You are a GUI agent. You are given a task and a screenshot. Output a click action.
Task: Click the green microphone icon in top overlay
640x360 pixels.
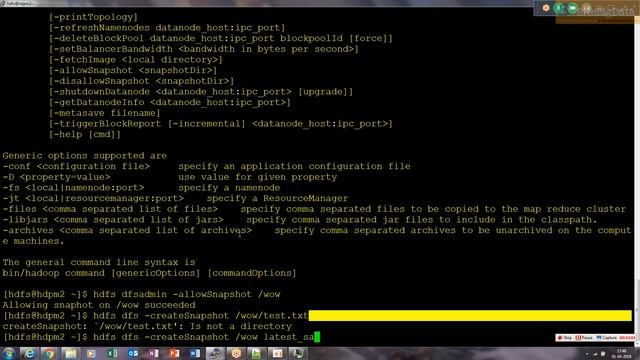[x=558, y=8]
